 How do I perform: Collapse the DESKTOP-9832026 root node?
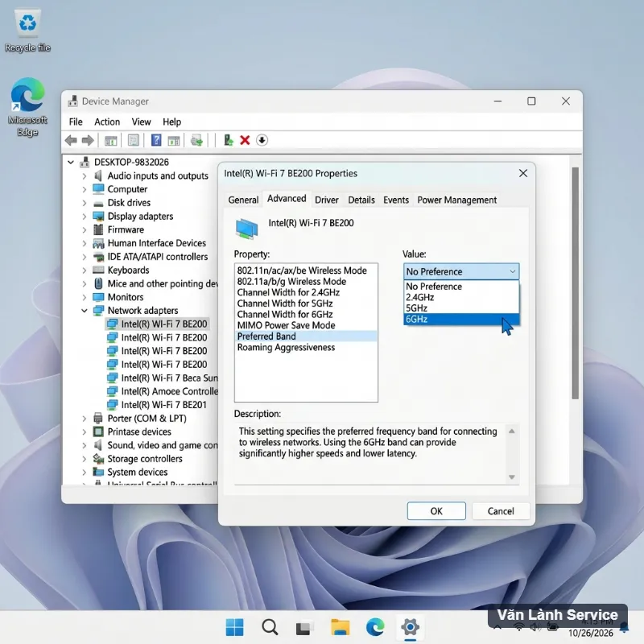71,163
